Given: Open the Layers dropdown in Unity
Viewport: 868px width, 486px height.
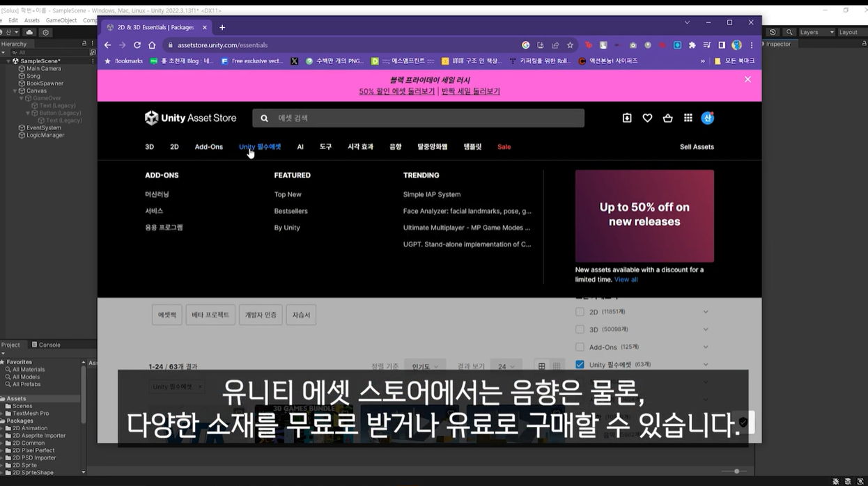Looking at the screenshot, I should (816, 32).
